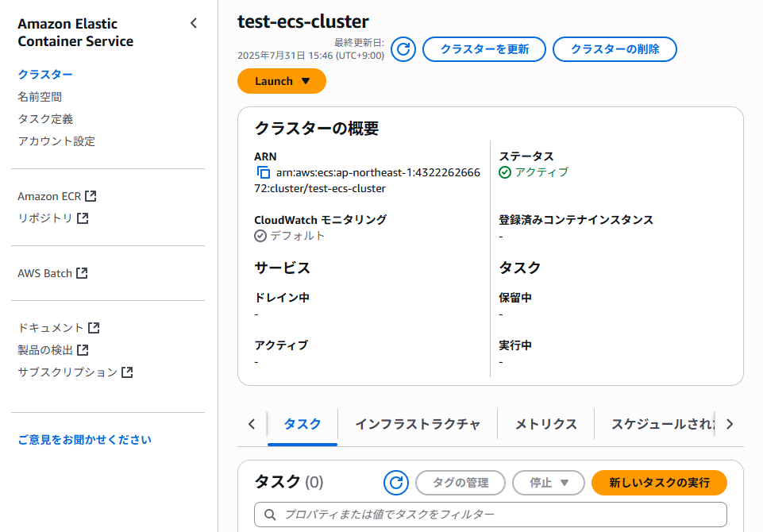Focus the task filter search field

(491, 515)
